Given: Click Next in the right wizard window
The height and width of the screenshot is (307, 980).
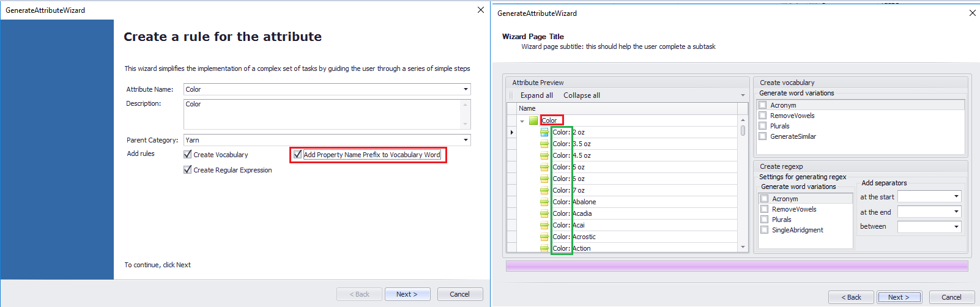Looking at the screenshot, I should [900, 297].
